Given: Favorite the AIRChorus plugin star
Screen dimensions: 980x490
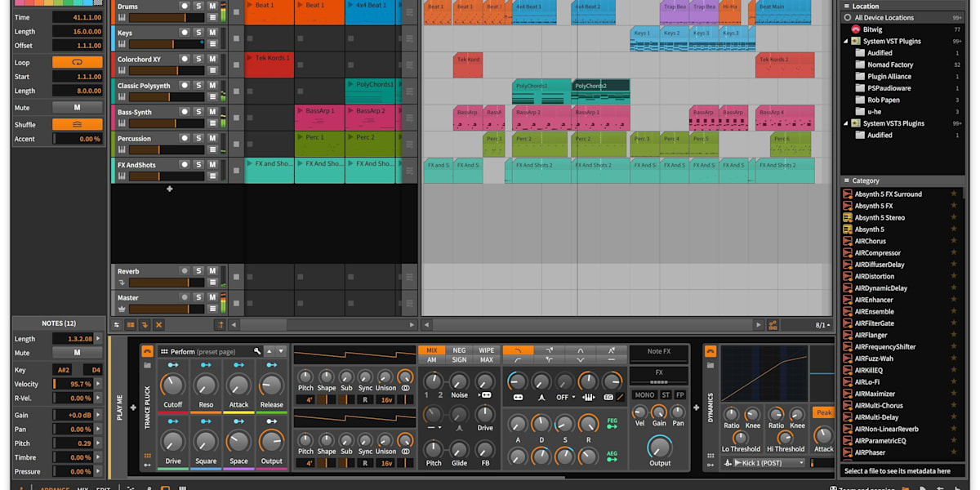Looking at the screenshot, I should coord(953,241).
